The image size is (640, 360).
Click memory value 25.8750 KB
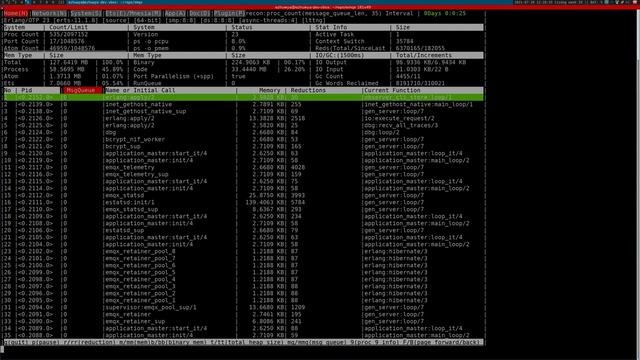[x=268, y=196]
